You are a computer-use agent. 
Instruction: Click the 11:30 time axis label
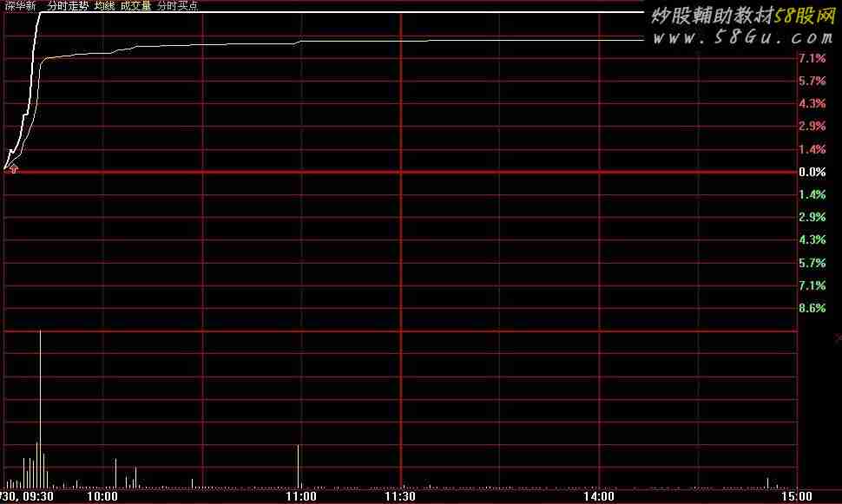(400, 496)
